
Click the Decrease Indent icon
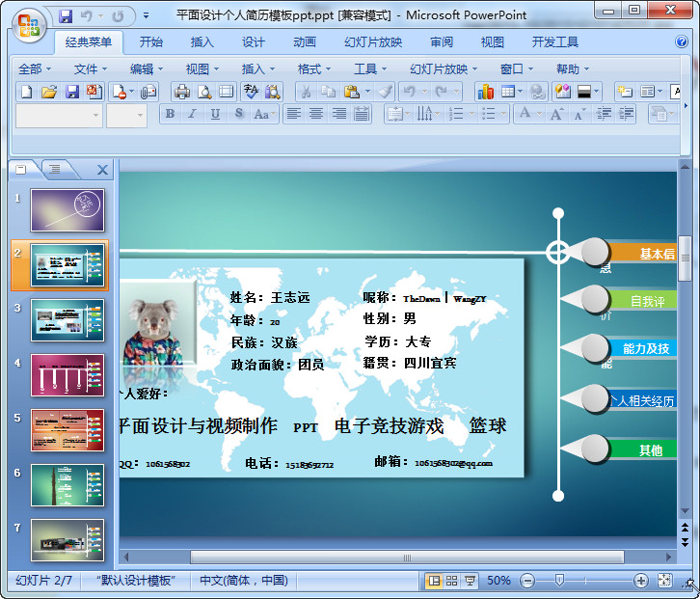pyautogui.click(x=604, y=115)
